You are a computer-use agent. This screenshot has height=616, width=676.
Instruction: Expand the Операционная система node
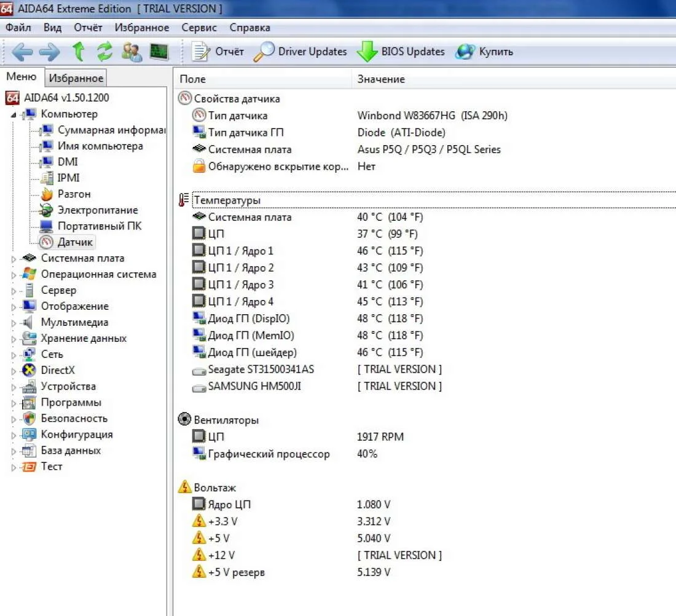tap(14, 275)
